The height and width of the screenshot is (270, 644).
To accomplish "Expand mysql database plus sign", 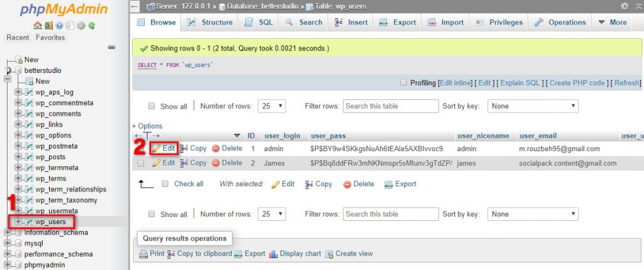I will 8,244.
